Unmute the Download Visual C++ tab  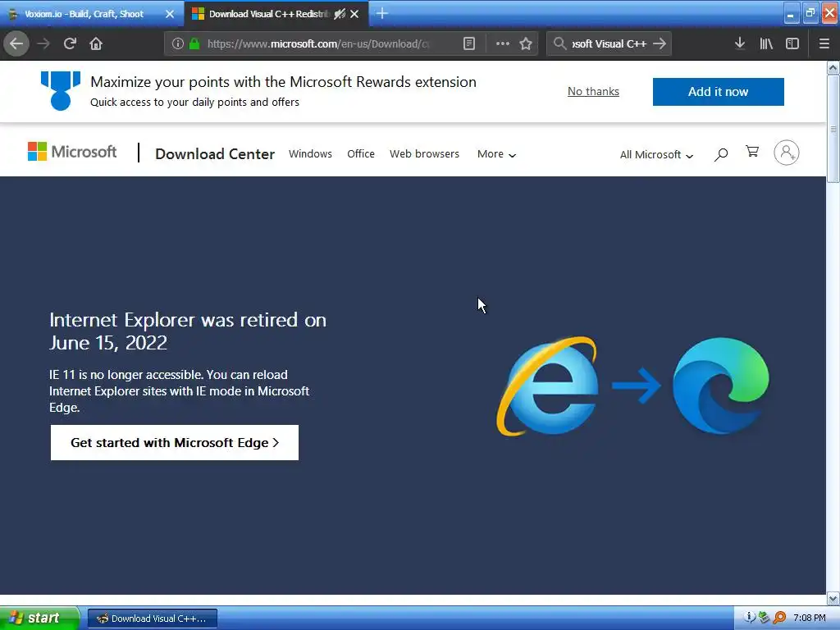coord(339,14)
